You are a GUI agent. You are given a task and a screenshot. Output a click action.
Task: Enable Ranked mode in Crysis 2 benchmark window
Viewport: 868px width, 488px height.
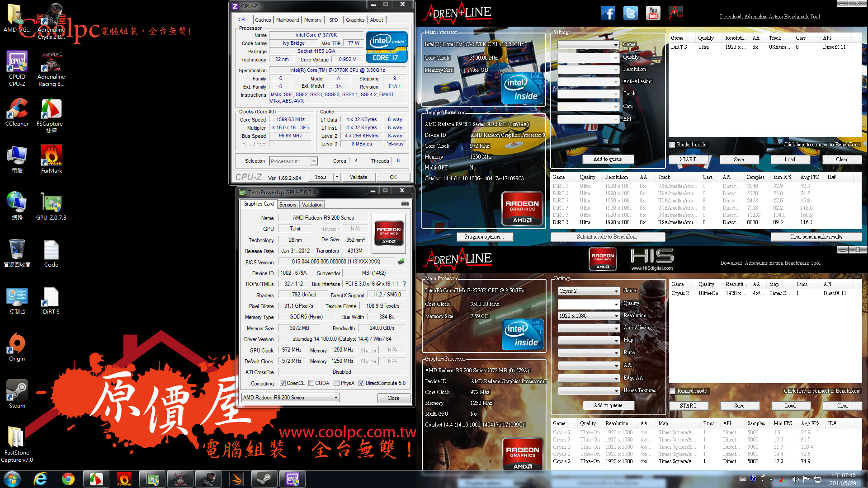pyautogui.click(x=673, y=391)
